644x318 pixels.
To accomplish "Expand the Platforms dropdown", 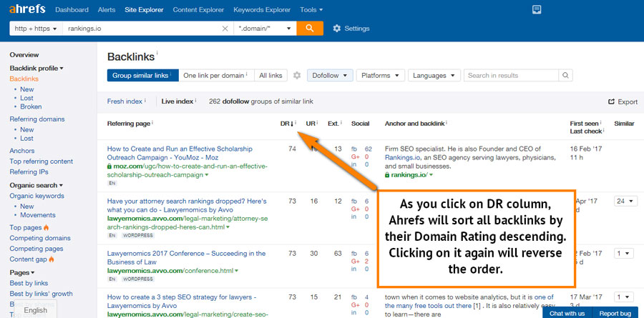I will 380,76.
